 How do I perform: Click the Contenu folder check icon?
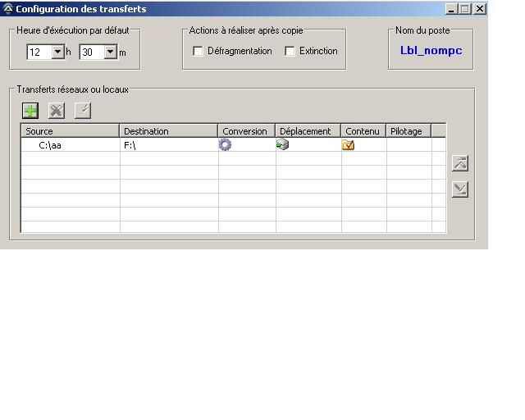click(x=348, y=145)
